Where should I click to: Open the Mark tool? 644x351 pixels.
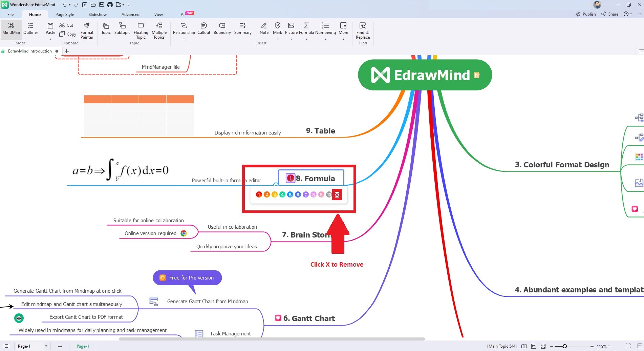coord(278,28)
